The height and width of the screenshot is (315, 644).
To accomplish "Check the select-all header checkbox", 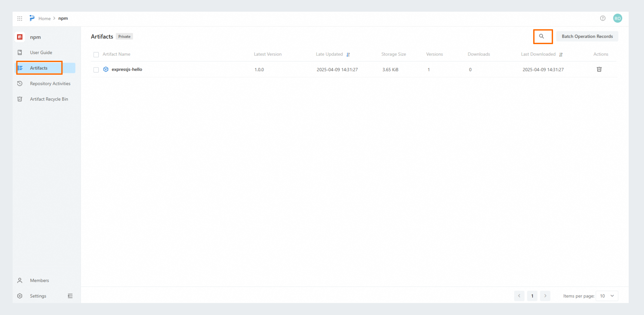I will [96, 54].
